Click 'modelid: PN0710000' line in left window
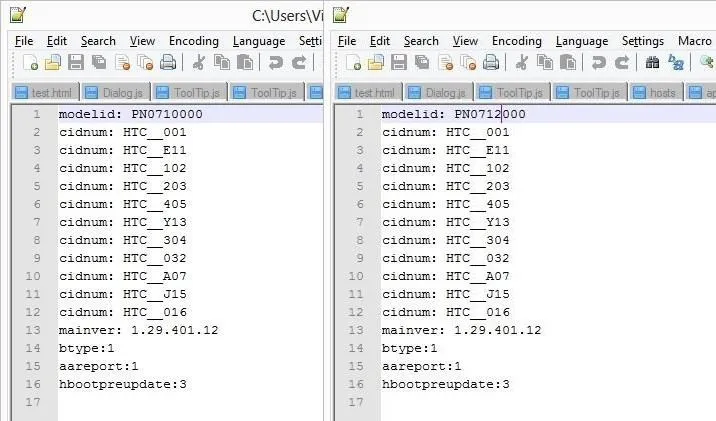 [131, 114]
